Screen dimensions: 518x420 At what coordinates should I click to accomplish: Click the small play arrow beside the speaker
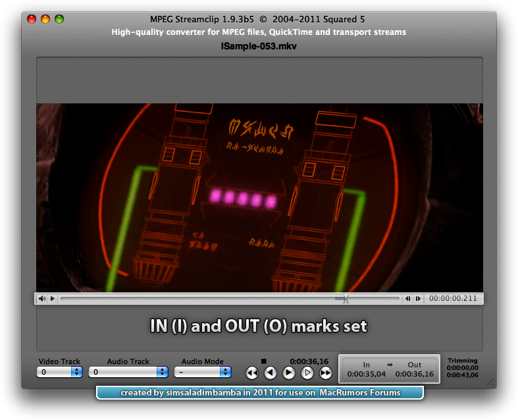click(x=53, y=299)
